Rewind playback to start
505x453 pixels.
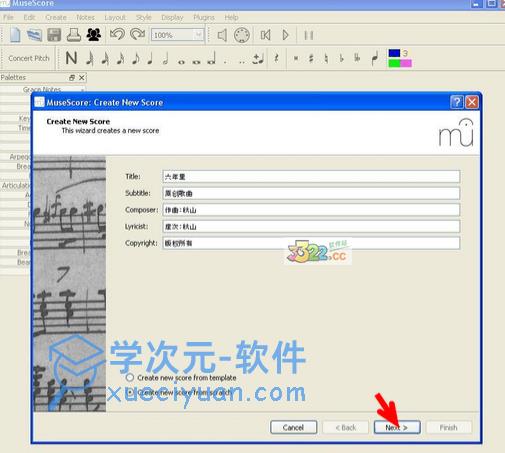[265, 35]
